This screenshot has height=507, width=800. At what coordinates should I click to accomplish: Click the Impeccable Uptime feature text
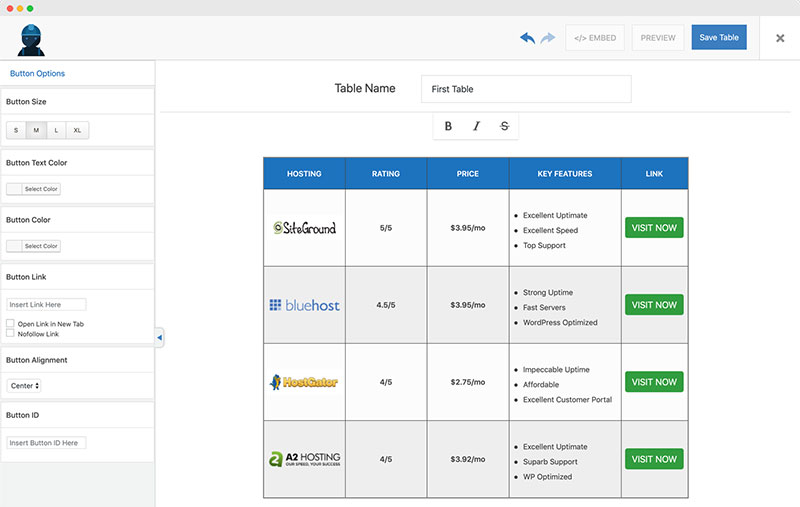(556, 369)
